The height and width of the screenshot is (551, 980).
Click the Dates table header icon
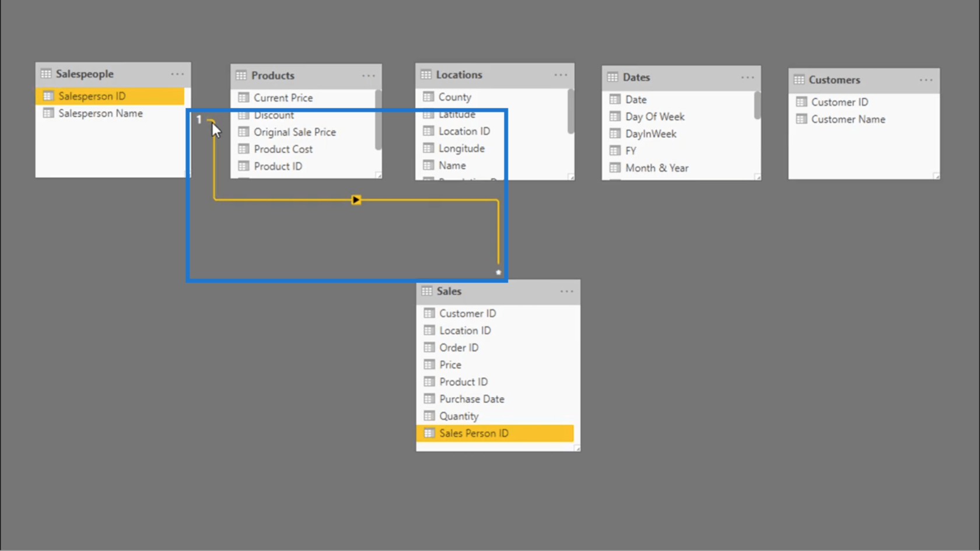click(612, 77)
